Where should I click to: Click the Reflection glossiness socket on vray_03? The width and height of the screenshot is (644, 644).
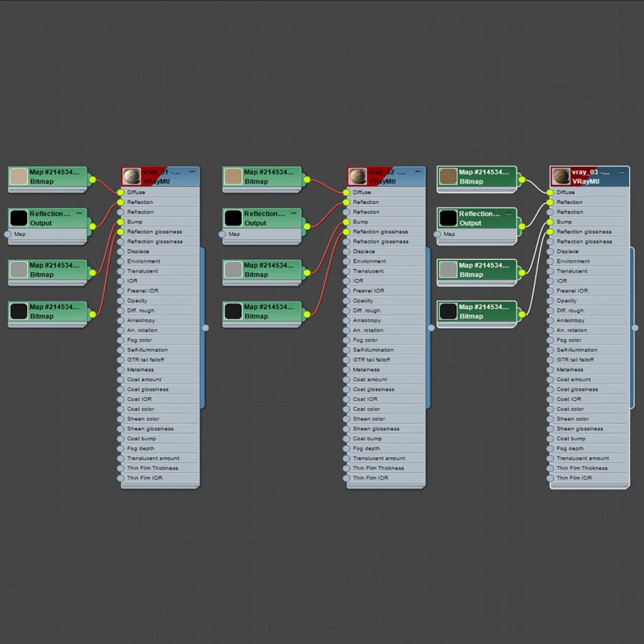(x=550, y=232)
